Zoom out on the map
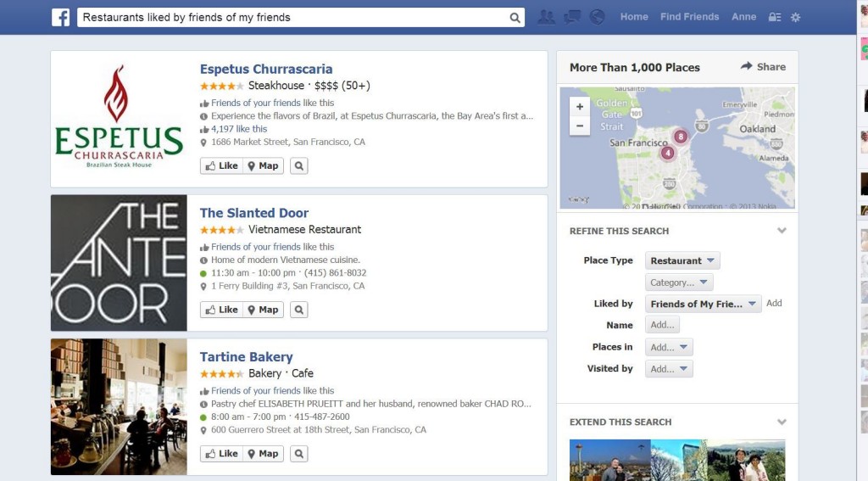 coord(580,126)
